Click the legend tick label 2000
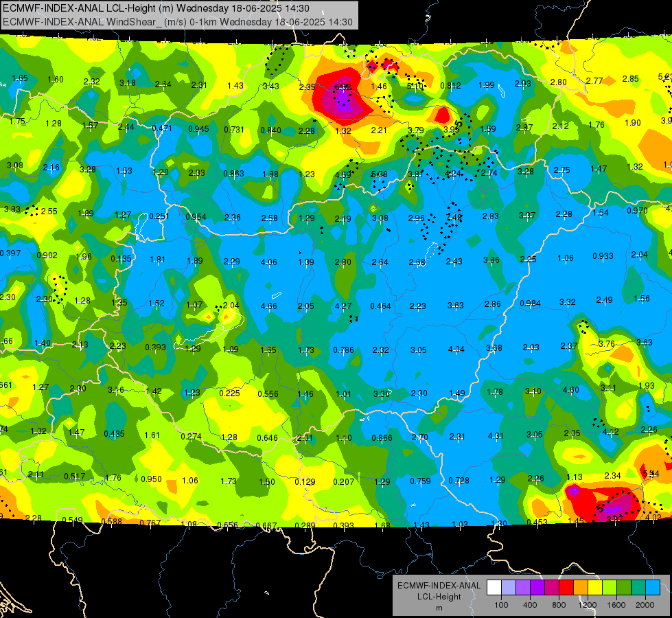Viewport: 672px width, 618px height. (645, 605)
